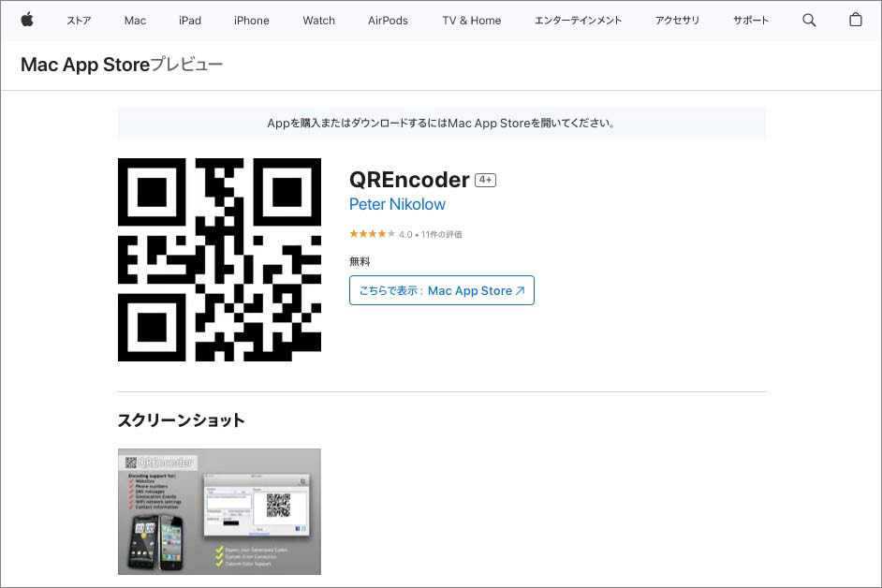Click こちらで表示：Mac App Store button
Screen dimensions: 882x588
tap(441, 290)
